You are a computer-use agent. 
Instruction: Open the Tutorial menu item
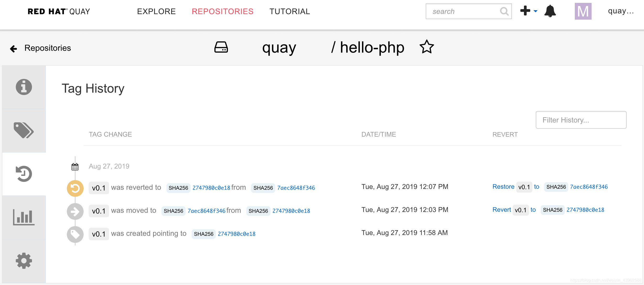(290, 11)
